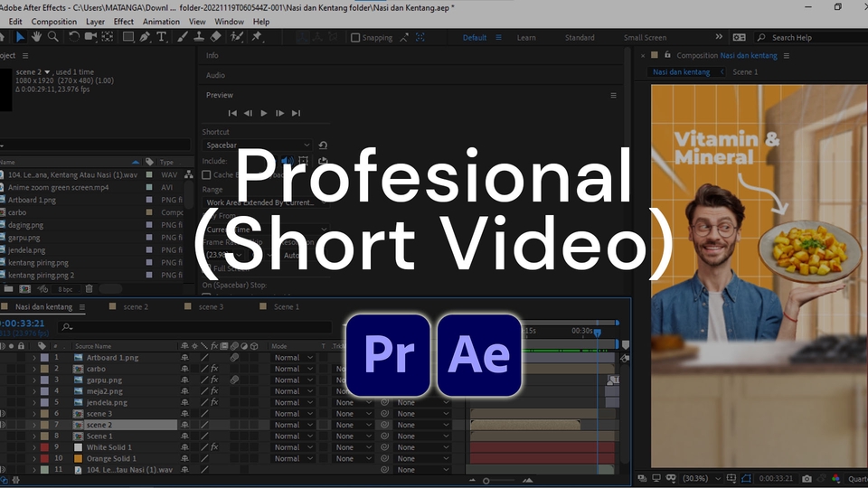Toggle viewer lock icon beside Composition title

[x=667, y=55]
